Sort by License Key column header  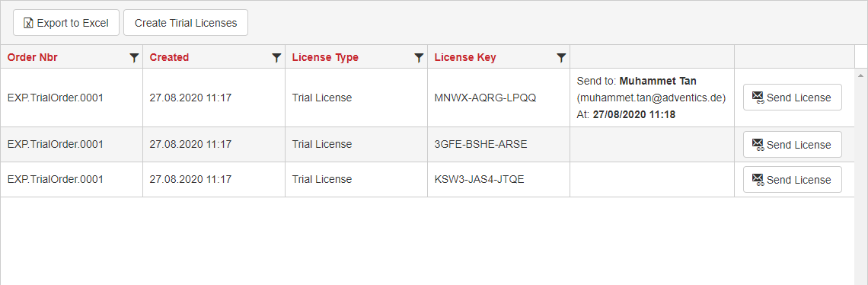465,57
